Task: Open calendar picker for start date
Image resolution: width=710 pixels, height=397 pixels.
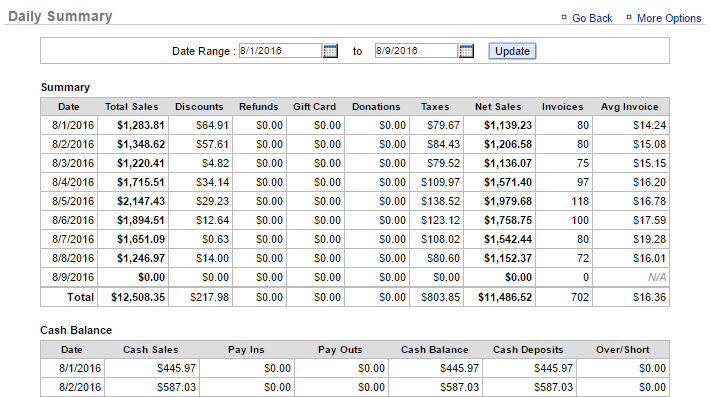Action: 330,51
